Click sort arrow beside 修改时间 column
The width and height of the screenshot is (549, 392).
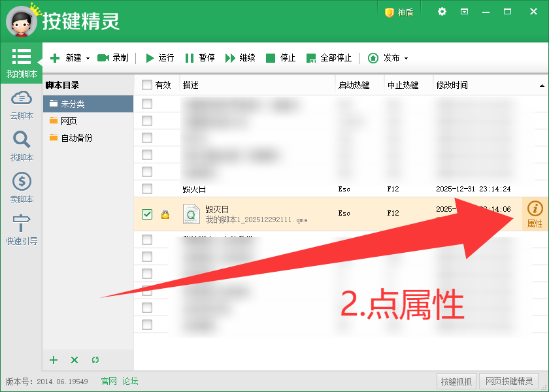[x=542, y=84]
